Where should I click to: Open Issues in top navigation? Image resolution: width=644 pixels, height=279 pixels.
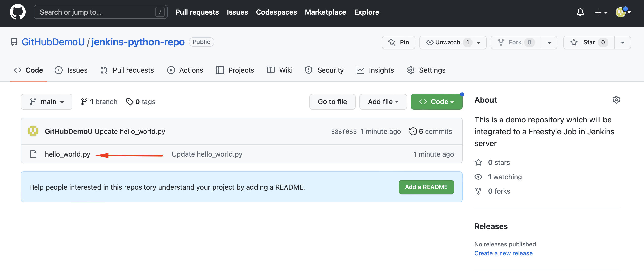click(x=237, y=12)
